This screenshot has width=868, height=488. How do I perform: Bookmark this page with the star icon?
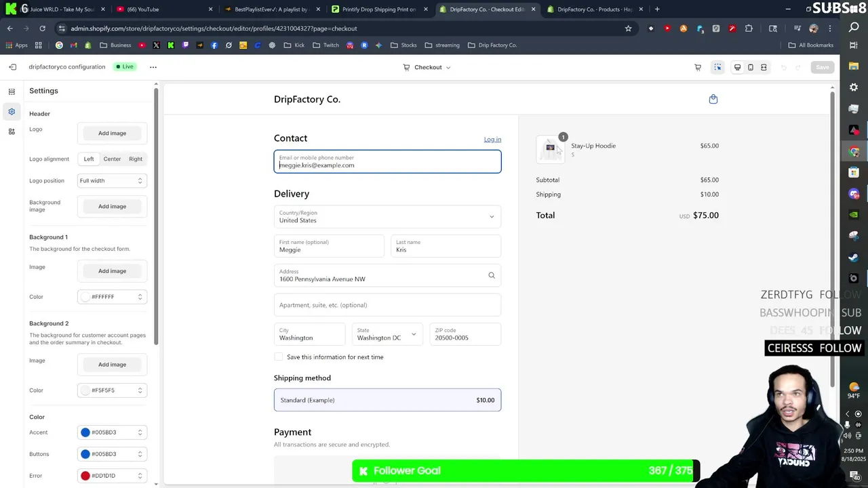pos(628,28)
